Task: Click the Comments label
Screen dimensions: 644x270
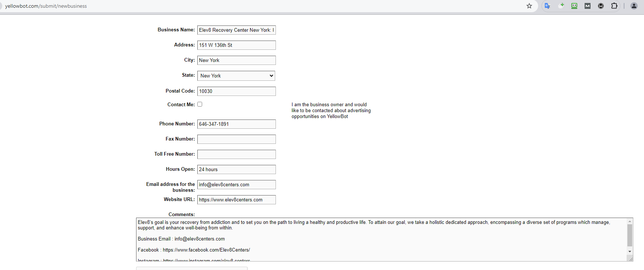Action: (182, 215)
